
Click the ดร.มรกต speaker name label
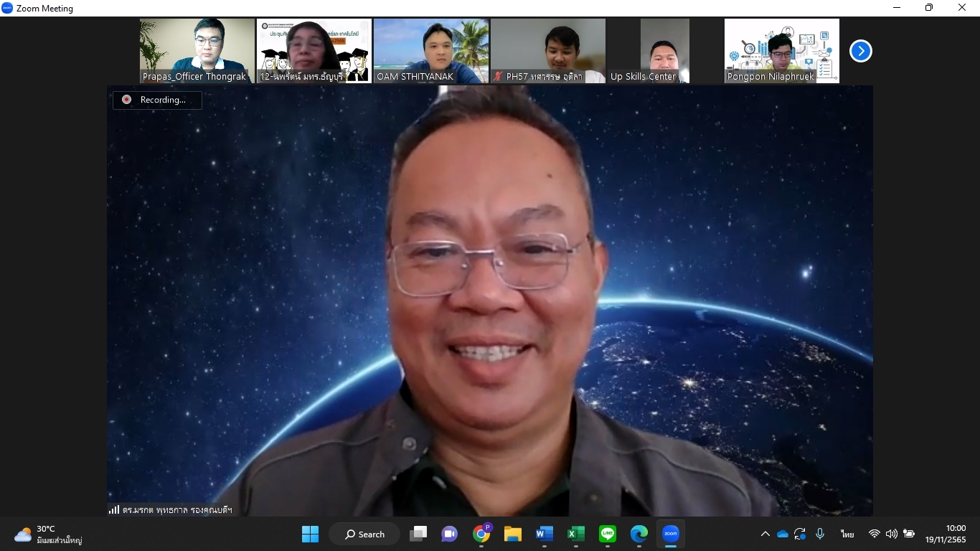176,510
